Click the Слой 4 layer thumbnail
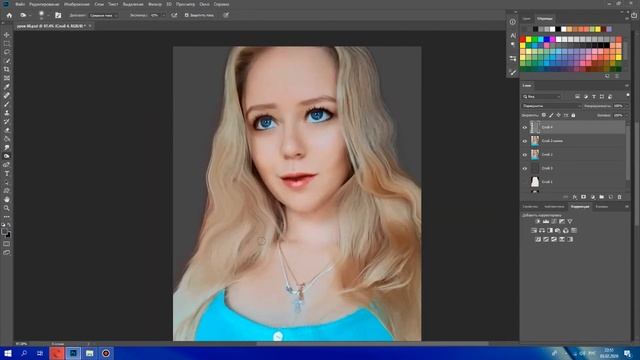This screenshot has height=360, width=640. (x=535, y=127)
